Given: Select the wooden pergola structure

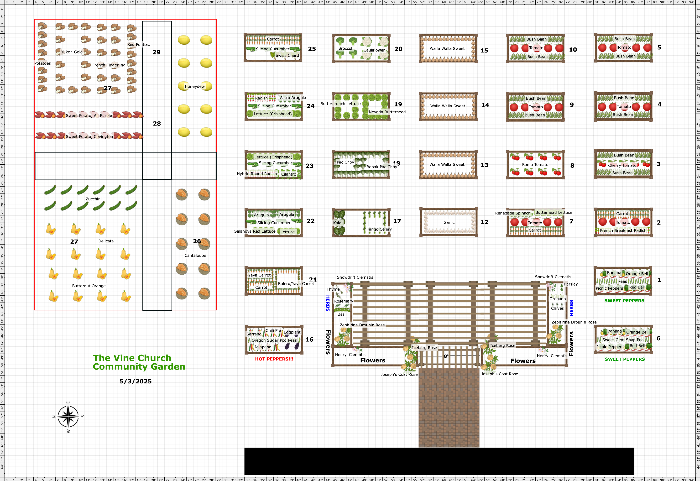Looking at the screenshot, I should click(450, 314).
